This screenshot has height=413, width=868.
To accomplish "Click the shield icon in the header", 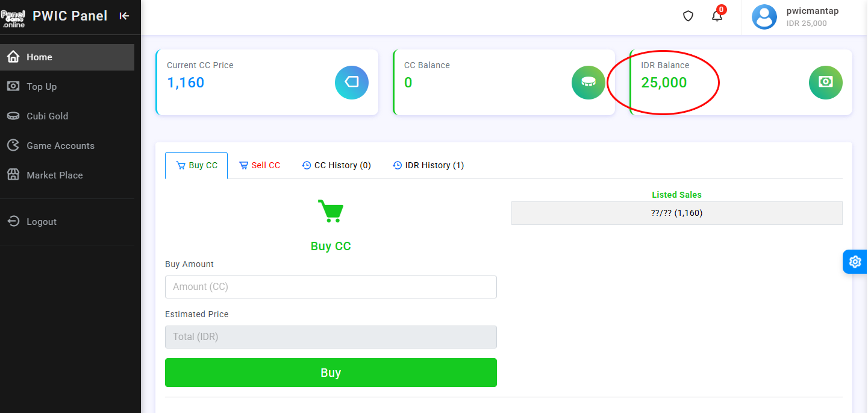I will pos(688,16).
